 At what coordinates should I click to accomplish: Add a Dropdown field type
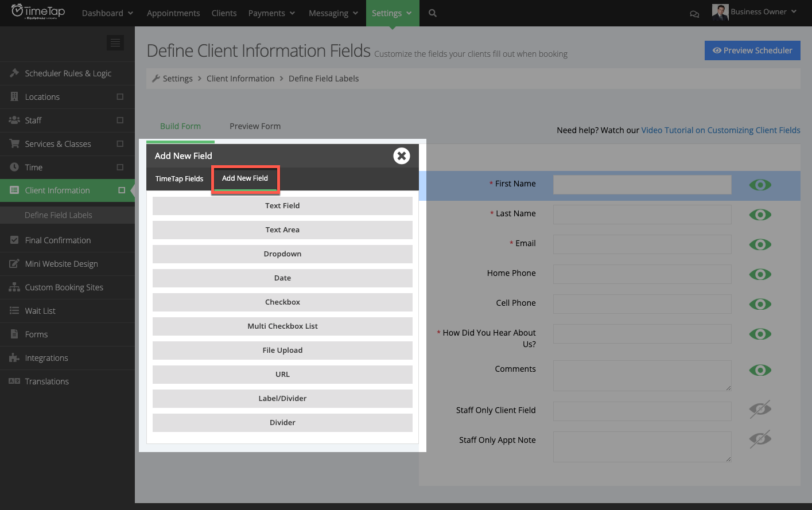(x=282, y=254)
